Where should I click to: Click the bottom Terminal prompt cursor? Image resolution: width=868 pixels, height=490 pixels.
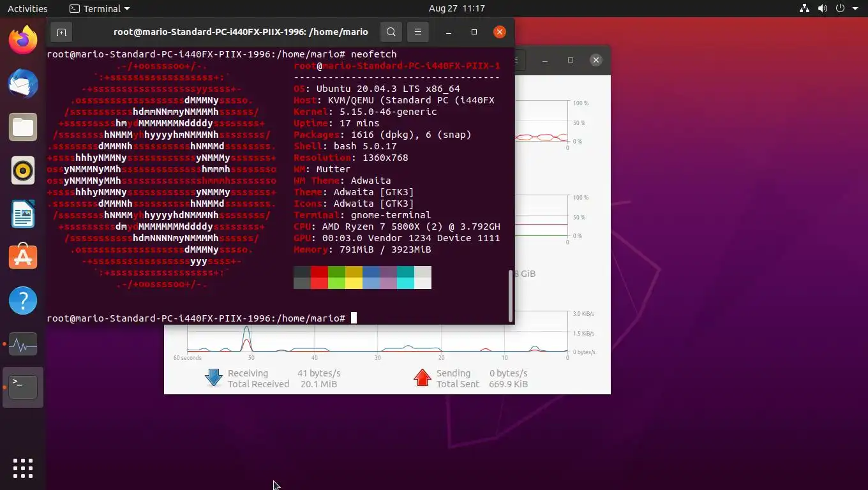[354, 318]
